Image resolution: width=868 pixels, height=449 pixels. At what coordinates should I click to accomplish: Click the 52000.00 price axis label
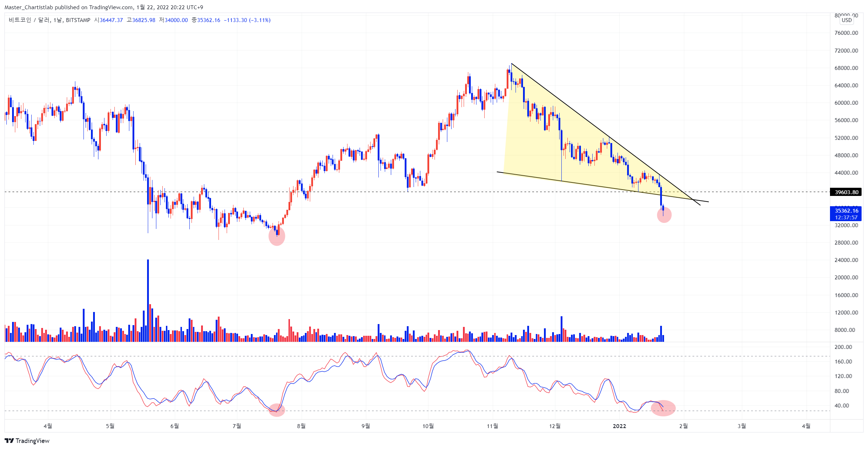[846, 138]
